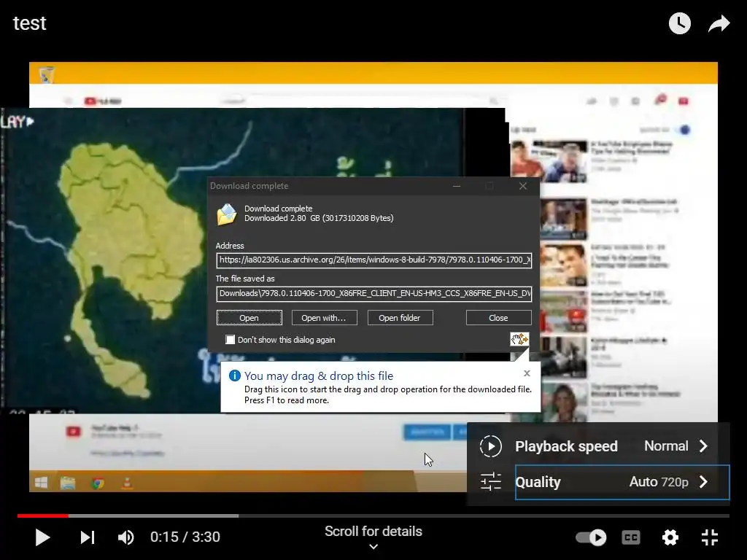Click the Playback speed circle icon
Image resolution: width=747 pixels, height=560 pixels.
(x=491, y=446)
